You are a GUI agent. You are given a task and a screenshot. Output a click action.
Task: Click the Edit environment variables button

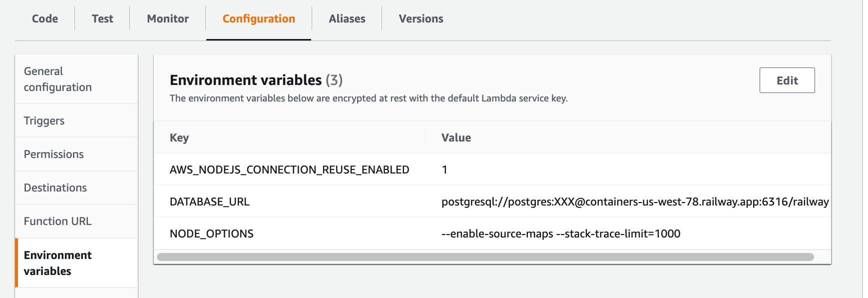787,80
